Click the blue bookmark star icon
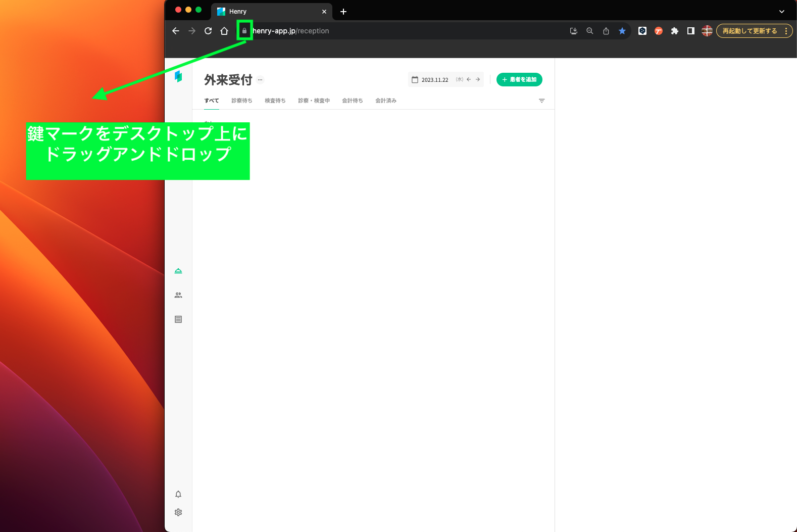Image resolution: width=797 pixels, height=532 pixels. tap(622, 31)
